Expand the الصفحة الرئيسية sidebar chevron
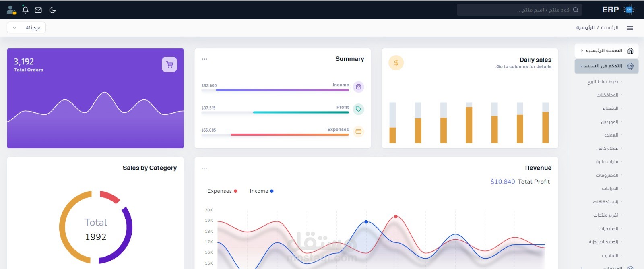The image size is (644, 269). click(x=582, y=51)
